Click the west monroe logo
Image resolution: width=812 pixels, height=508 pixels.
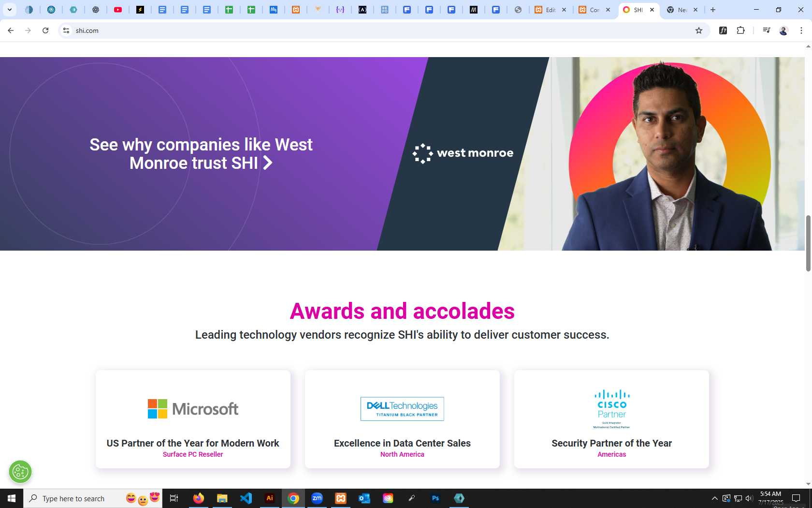coord(463,153)
